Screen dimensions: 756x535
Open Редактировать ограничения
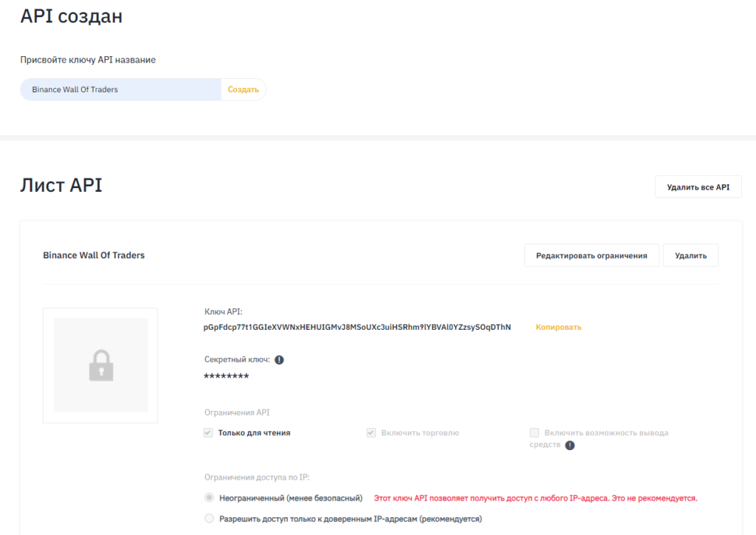591,255
